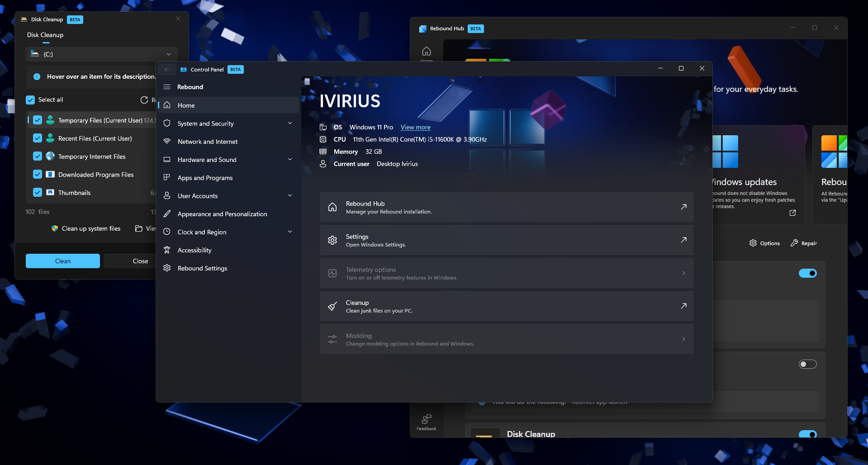Uncheck the Thumbnails checkbox
868x465 pixels.
click(x=38, y=192)
